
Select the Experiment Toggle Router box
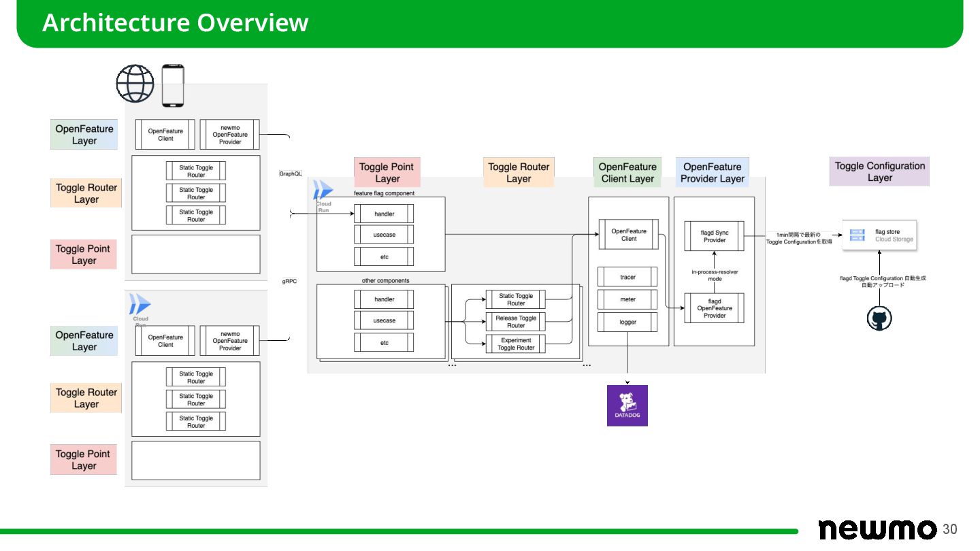click(516, 344)
